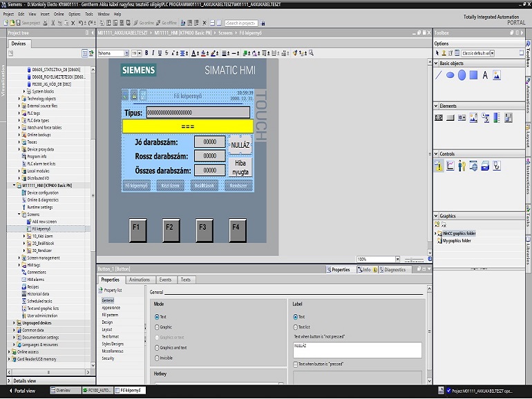Open the Options menu
532x399 pixels.
pyautogui.click(x=75, y=14)
